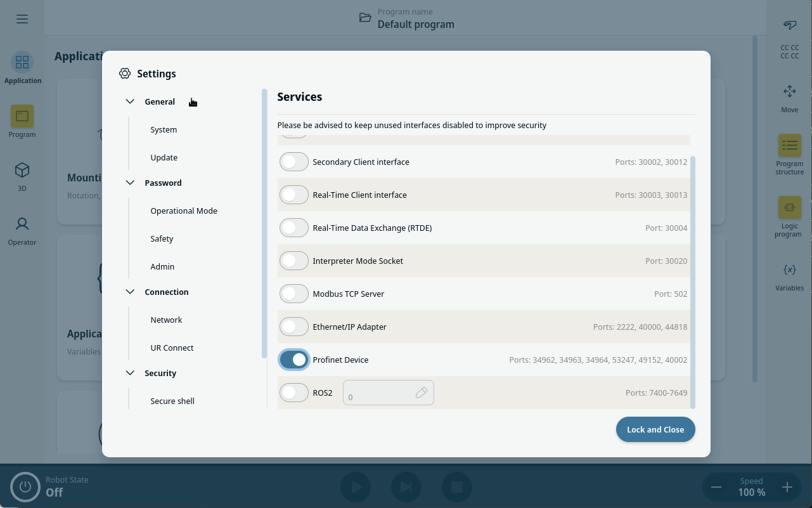Open the Move panel icon
The image size is (812, 508).
tap(789, 92)
